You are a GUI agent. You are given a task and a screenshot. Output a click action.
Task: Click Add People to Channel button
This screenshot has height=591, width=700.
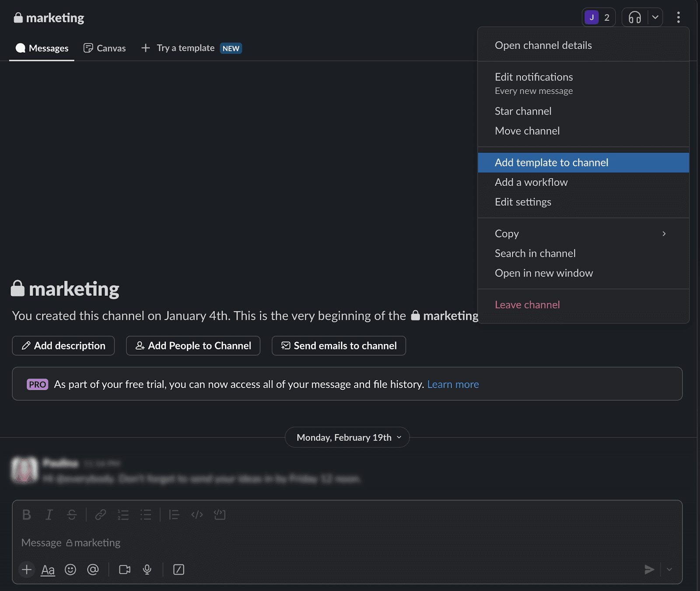[193, 346]
